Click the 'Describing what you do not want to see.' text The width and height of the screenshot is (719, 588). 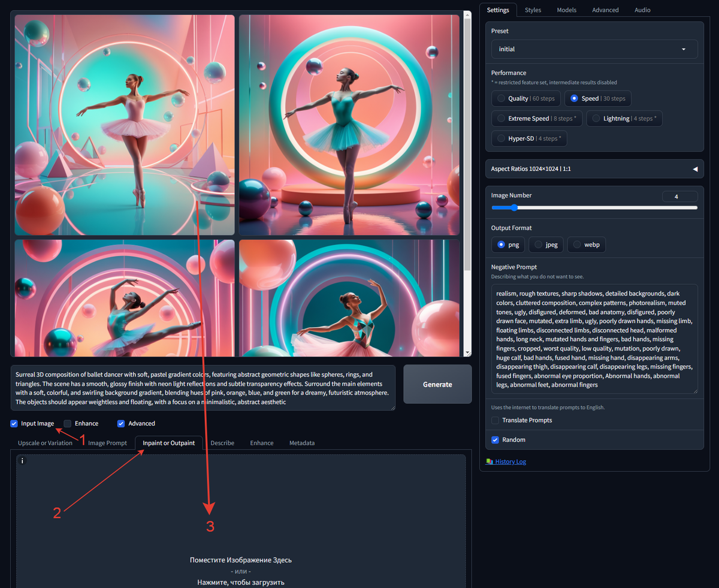[537, 276]
